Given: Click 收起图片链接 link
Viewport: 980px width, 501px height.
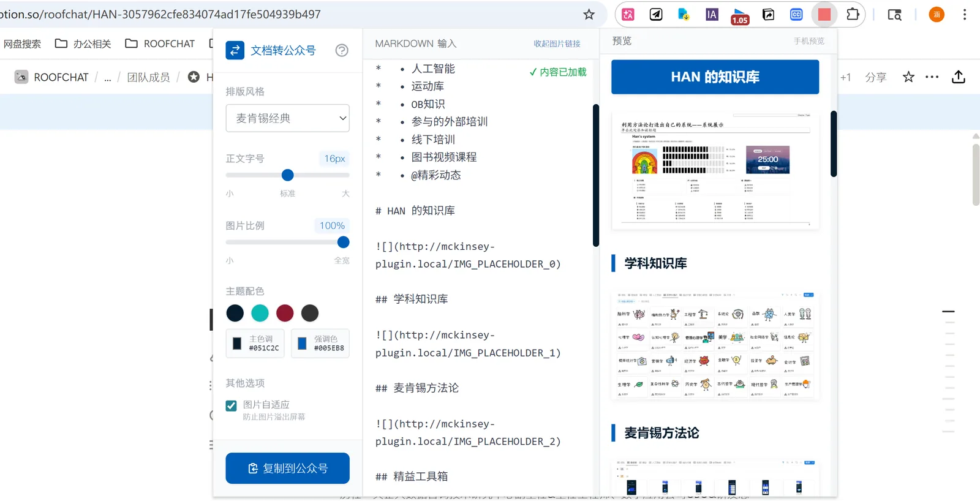Looking at the screenshot, I should pyautogui.click(x=557, y=43).
